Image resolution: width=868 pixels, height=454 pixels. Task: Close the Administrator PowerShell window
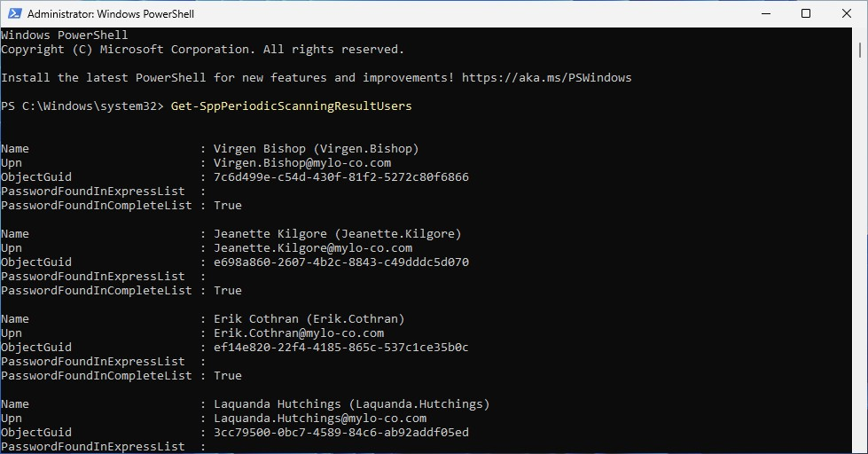click(847, 13)
